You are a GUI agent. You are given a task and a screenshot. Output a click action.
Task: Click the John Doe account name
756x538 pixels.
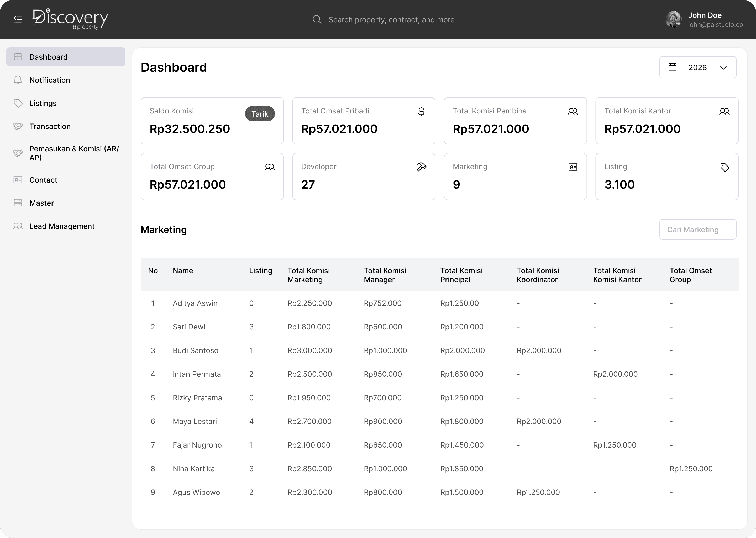(x=705, y=15)
